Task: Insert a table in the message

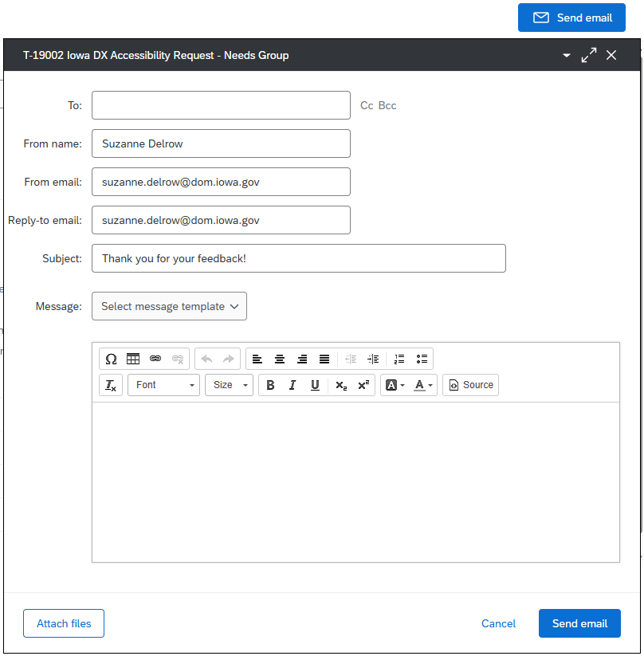Action: pos(133,359)
